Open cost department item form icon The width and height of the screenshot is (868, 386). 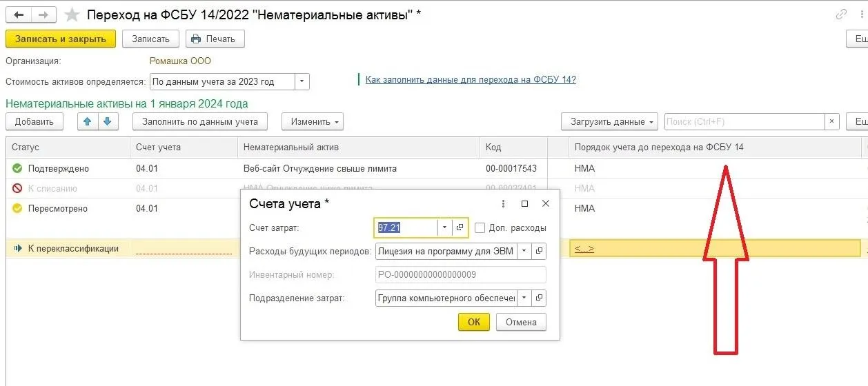tap(539, 298)
